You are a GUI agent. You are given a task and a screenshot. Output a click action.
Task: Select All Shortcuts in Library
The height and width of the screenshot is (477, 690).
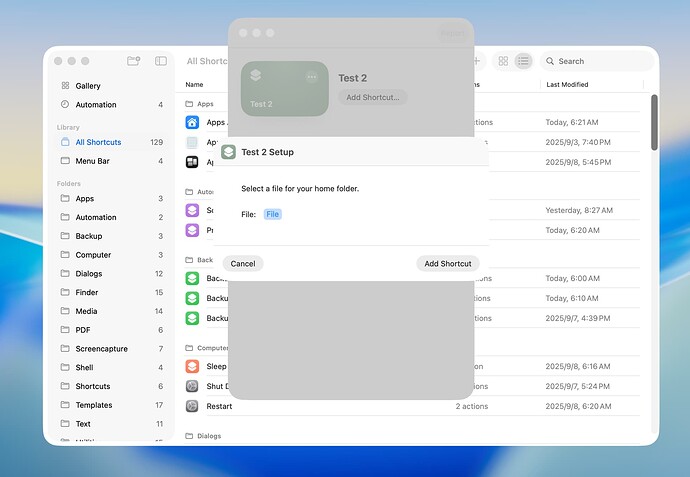[98, 142]
